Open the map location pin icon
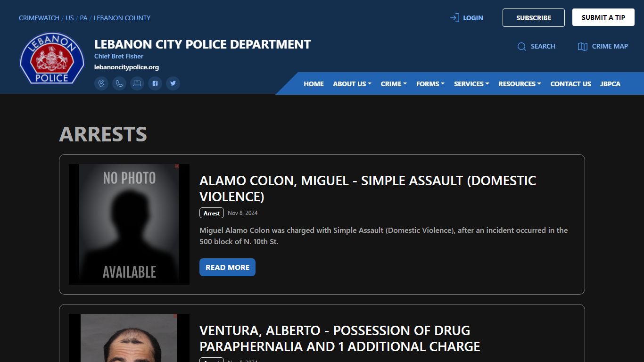 click(x=101, y=83)
